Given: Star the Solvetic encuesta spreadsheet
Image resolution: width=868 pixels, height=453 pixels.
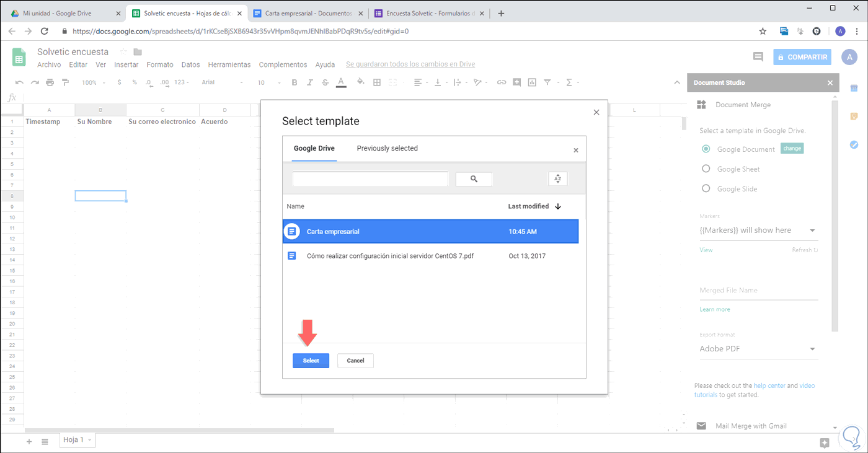Looking at the screenshot, I should (123, 52).
